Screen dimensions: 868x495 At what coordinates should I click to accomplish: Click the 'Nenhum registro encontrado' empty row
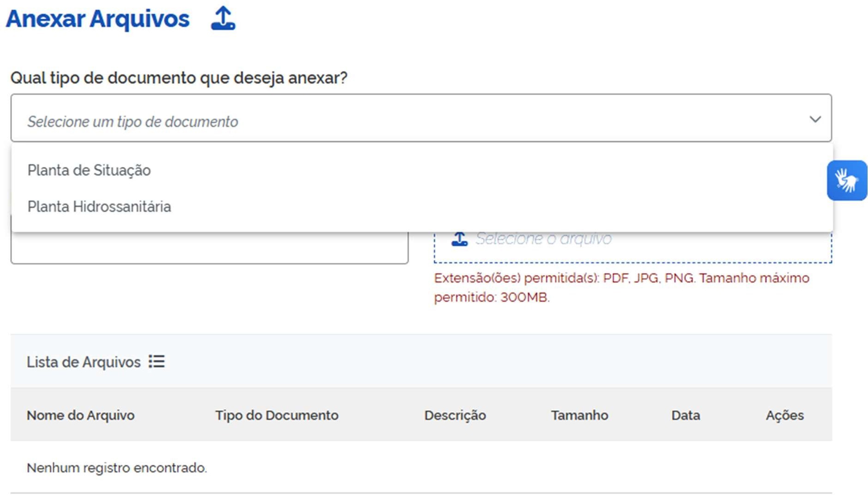click(x=117, y=468)
